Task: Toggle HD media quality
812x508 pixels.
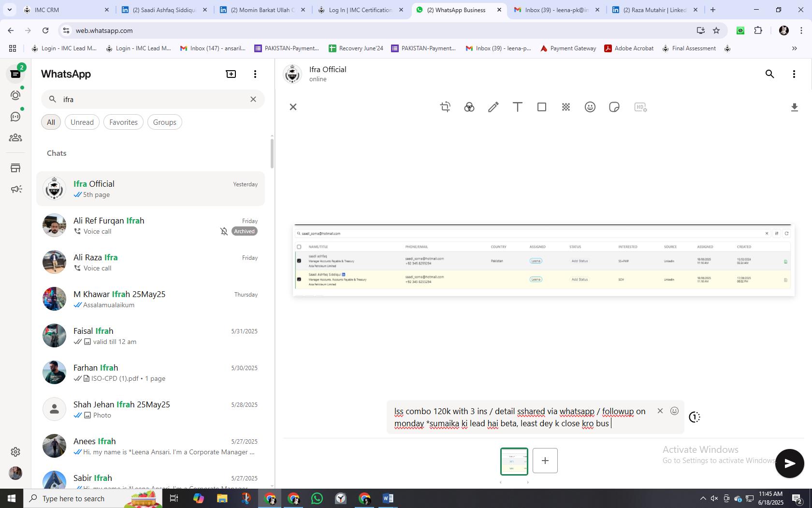Action: point(640,107)
